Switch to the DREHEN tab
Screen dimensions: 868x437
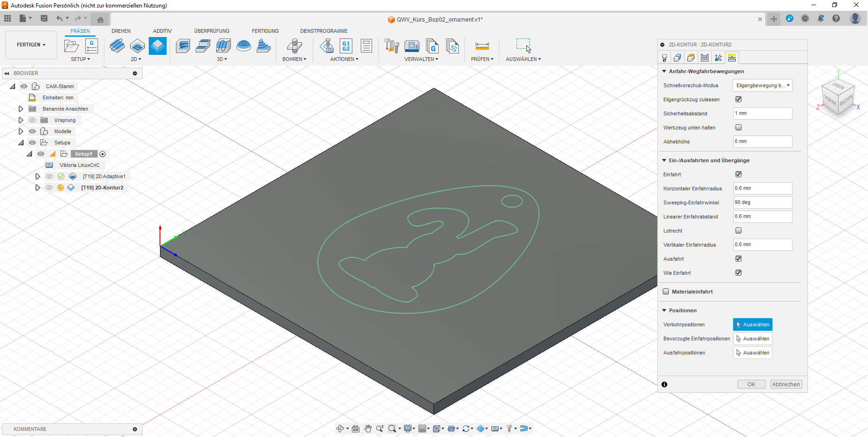[121, 31]
